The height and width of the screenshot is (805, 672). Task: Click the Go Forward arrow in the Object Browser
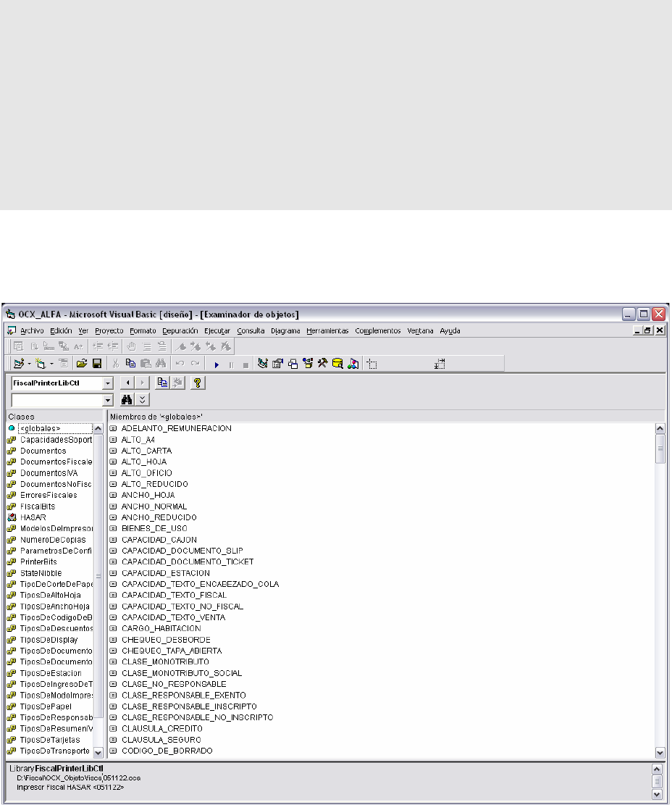[142, 383]
